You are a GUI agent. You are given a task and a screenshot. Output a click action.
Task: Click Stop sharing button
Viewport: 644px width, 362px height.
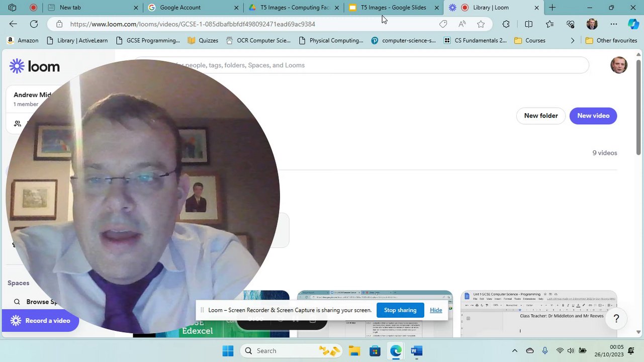click(400, 310)
